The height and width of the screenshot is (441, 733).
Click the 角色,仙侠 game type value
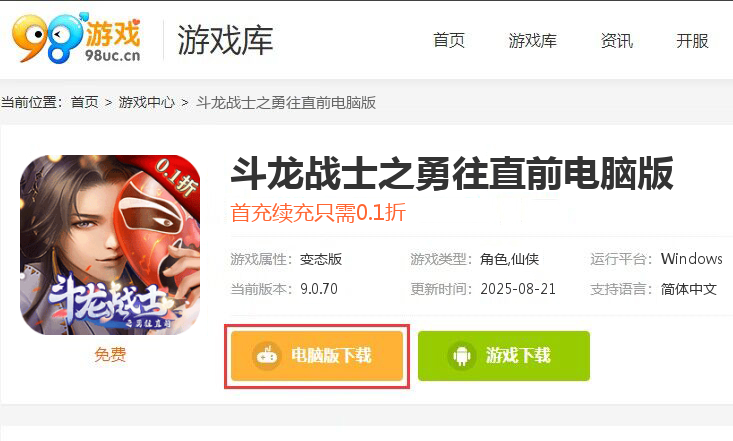point(510,259)
